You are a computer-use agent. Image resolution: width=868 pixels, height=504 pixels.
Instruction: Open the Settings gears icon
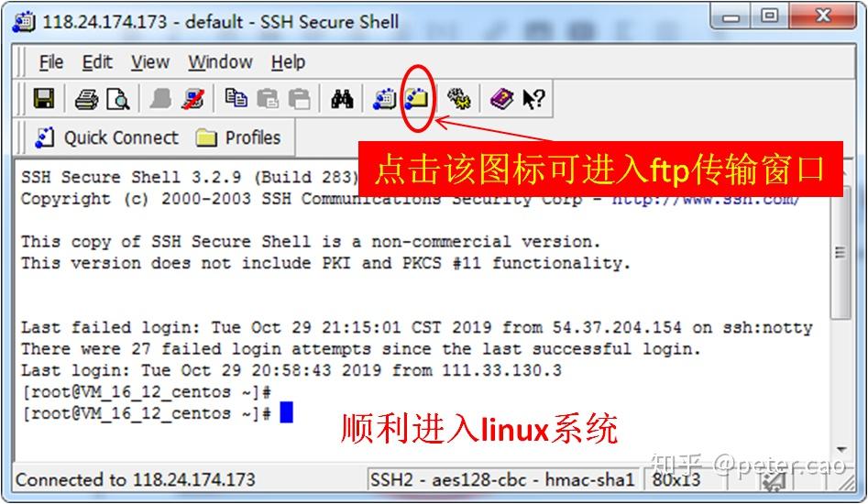(459, 100)
